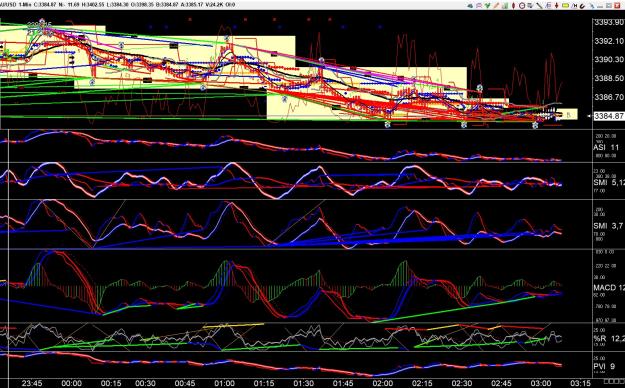The image size is (625, 388).
Task: Click the 01:30 time axis label
Action: tap(303, 383)
